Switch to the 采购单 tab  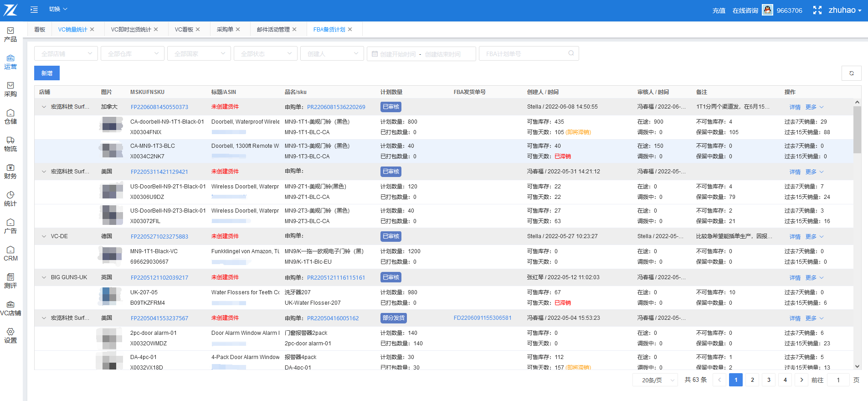[225, 29]
